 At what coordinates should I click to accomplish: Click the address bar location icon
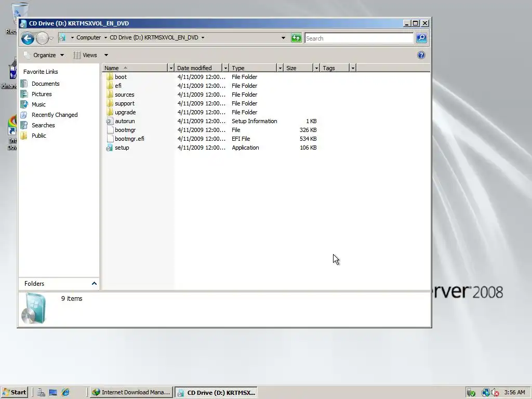pyautogui.click(x=62, y=37)
